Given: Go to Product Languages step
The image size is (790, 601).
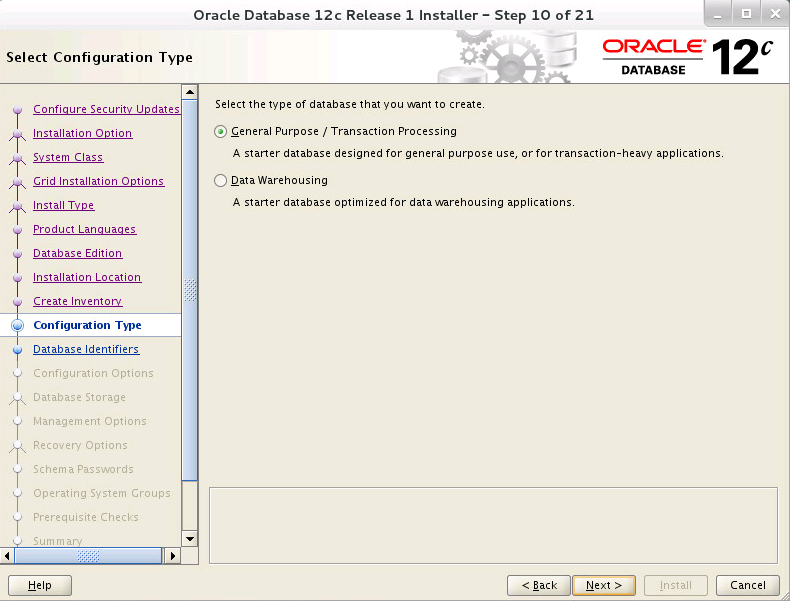Looking at the screenshot, I should click(85, 229).
